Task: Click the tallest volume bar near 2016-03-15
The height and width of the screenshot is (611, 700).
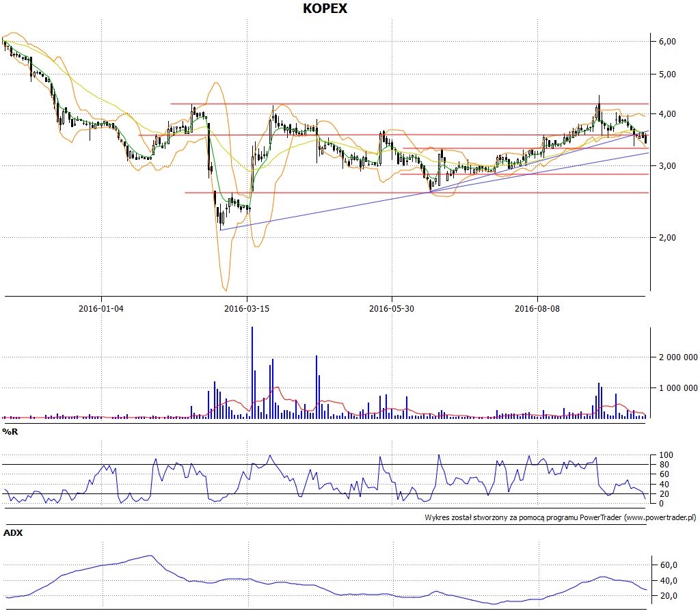Action: point(252,372)
